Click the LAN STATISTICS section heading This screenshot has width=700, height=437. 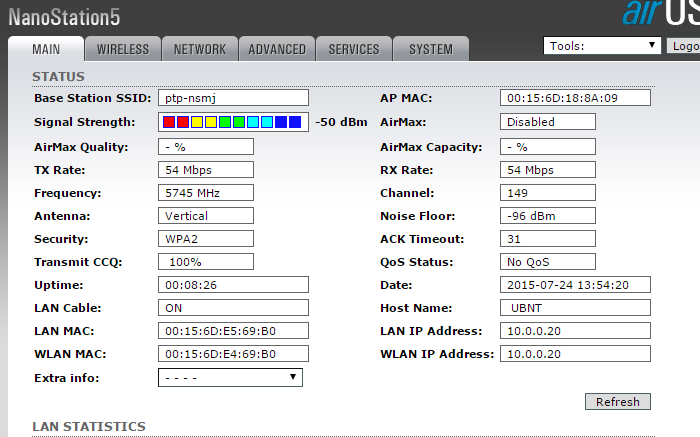[x=89, y=427]
